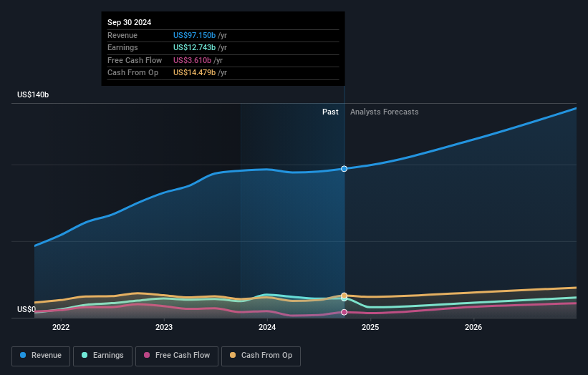Click the Cash From Op label in the tooltip
588x375 pixels.
(x=132, y=73)
